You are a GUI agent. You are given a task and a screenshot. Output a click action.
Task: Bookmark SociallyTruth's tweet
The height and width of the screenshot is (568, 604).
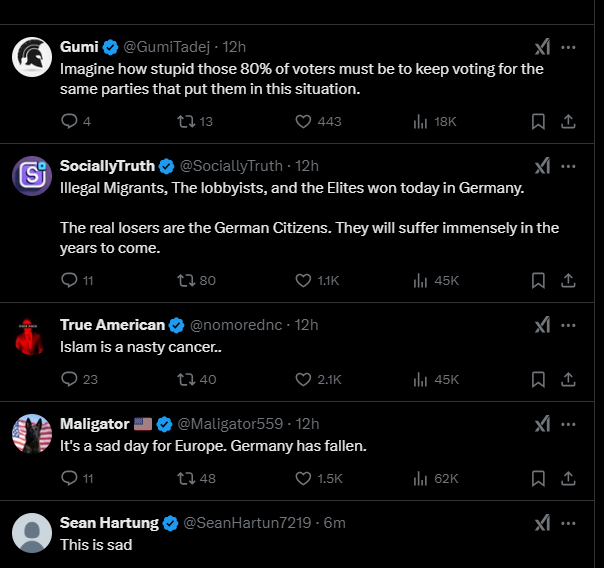pyautogui.click(x=538, y=280)
